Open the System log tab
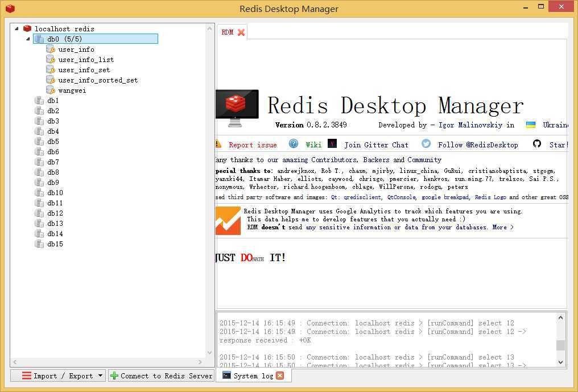The width and height of the screenshot is (578, 392). [x=253, y=376]
